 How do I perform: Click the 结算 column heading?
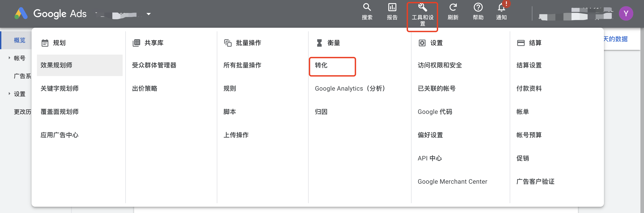coord(535,43)
